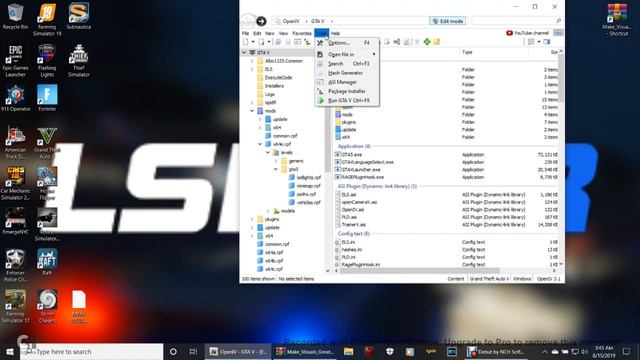Select TrainerV.asi in file list
This screenshot has width=640, height=360.
pos(353,225)
